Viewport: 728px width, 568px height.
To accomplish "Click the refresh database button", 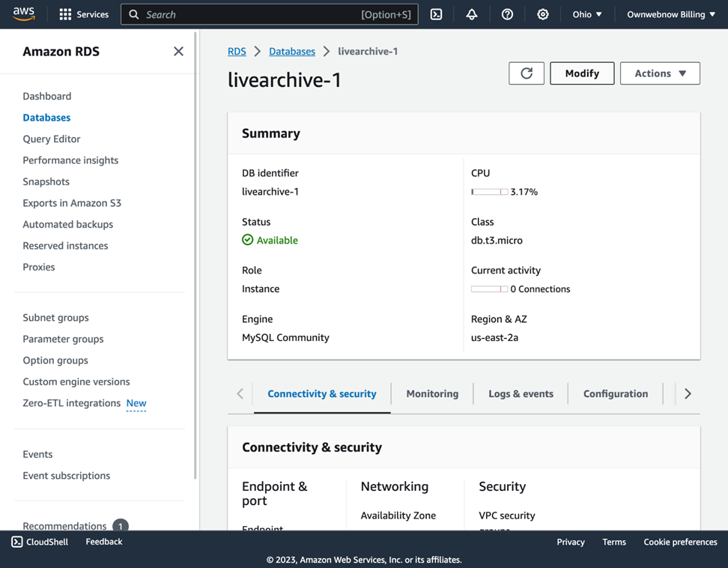I will 527,73.
